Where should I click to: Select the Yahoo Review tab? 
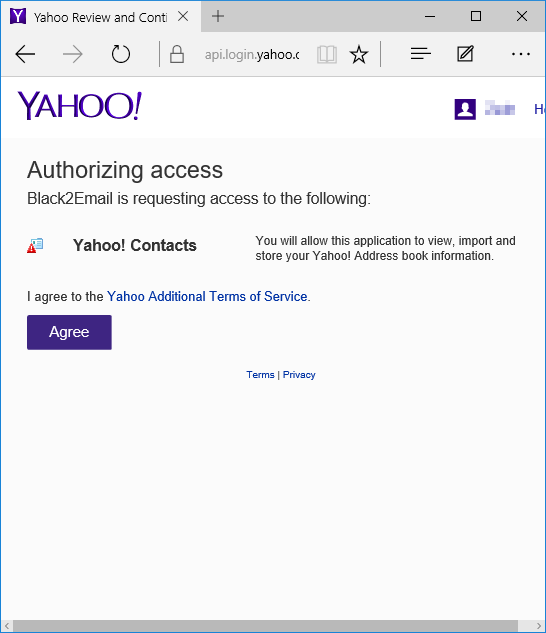click(100, 17)
